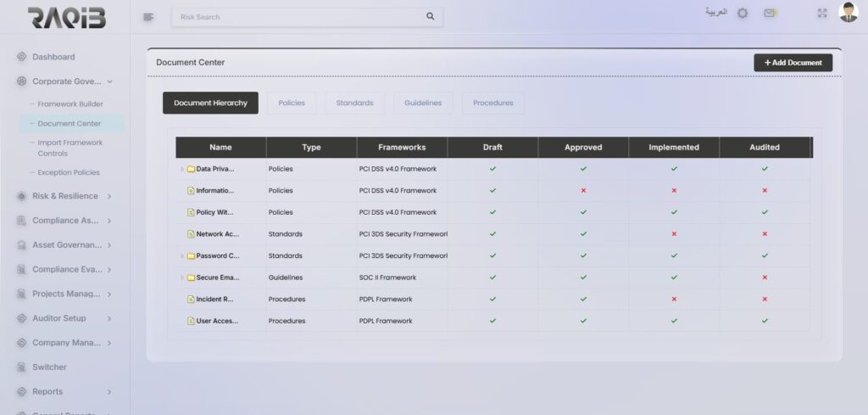The width and height of the screenshot is (868, 415).
Task: Click the hamburger menu icon in header
Action: [148, 16]
